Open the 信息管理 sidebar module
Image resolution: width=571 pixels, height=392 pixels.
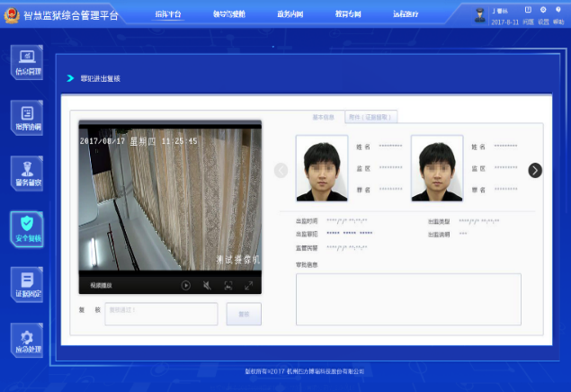[x=26, y=62]
